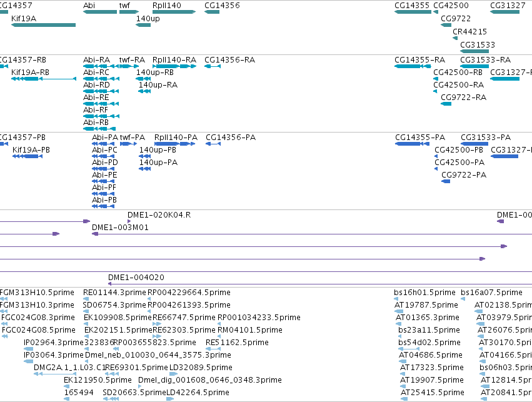Click the RpII140-RA transcript label
The width and height of the screenshot is (532, 402).
(174, 60)
